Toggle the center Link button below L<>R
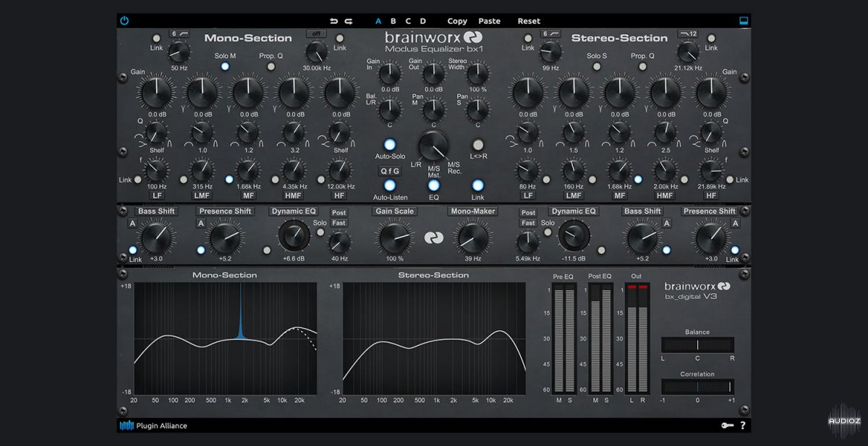The height and width of the screenshot is (446, 868). [477, 185]
